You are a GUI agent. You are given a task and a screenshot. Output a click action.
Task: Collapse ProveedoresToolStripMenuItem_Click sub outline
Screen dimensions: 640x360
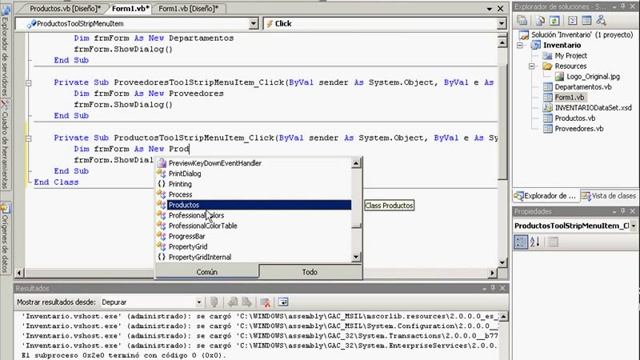click(x=29, y=83)
